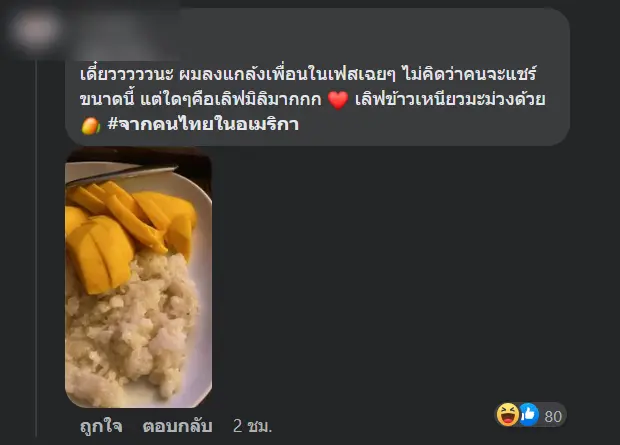
Task: Click the words ขนาดนี้ in the comment
Action: click(108, 99)
